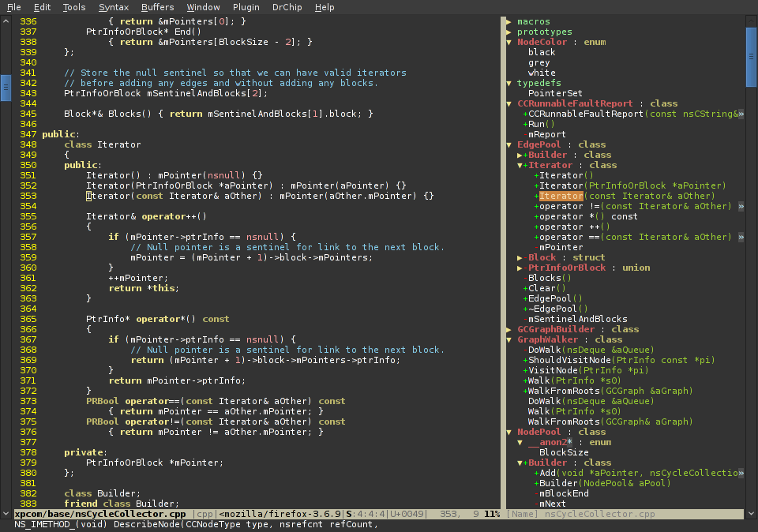Jump to the PointerSet typedef tag
Viewport: 758px width, 532px height.
555,93
